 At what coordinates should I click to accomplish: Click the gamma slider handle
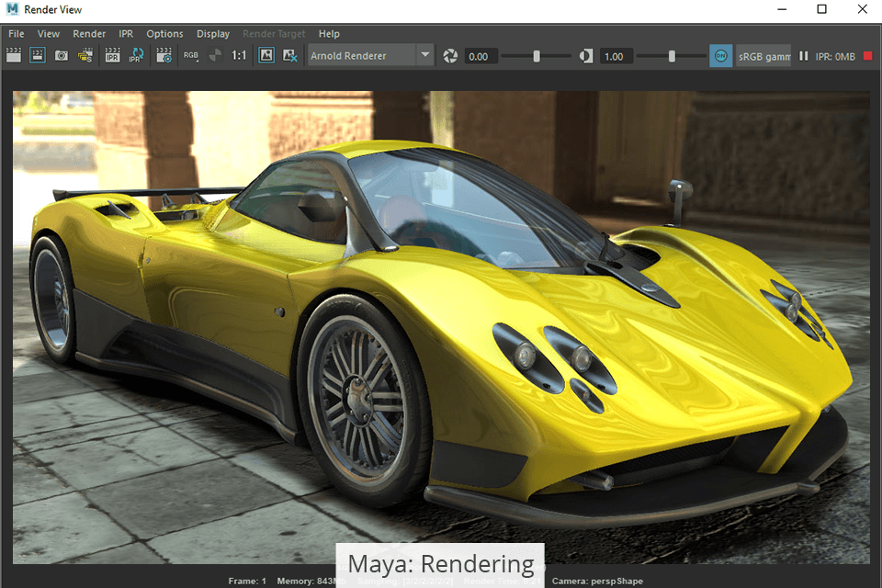[x=672, y=56]
